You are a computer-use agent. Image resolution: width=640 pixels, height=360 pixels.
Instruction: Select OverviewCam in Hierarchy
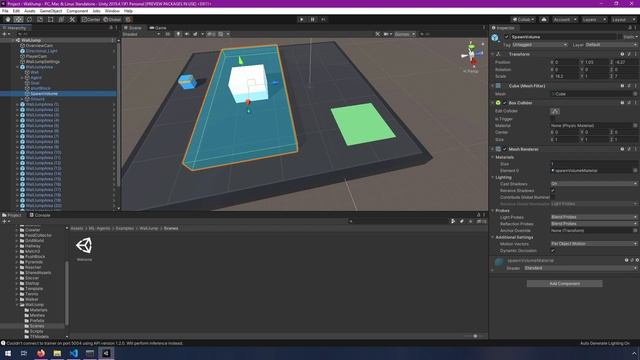pos(39,46)
